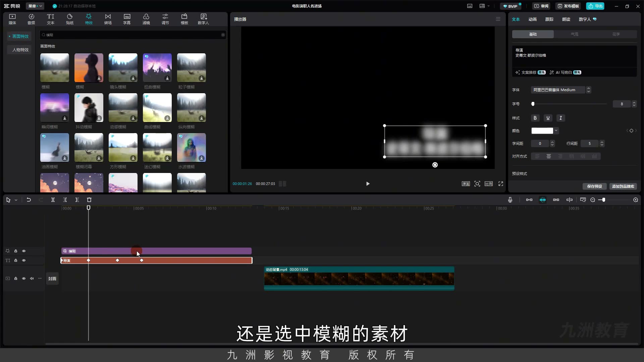Click the player hamburger menu icon
This screenshot has height=362, width=644.
pyautogui.click(x=498, y=19)
